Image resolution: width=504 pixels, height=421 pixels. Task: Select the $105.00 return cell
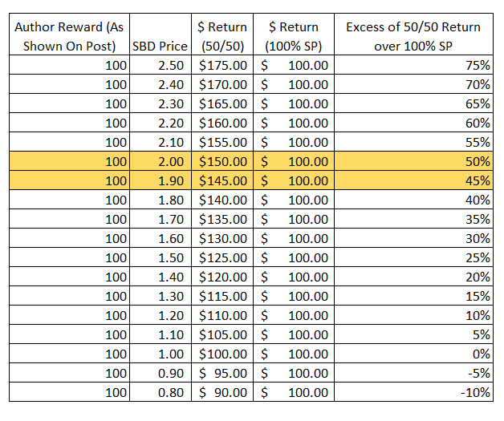click(222, 335)
